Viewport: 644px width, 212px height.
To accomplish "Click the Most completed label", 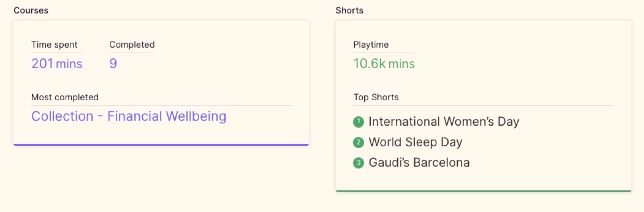I will tap(65, 97).
